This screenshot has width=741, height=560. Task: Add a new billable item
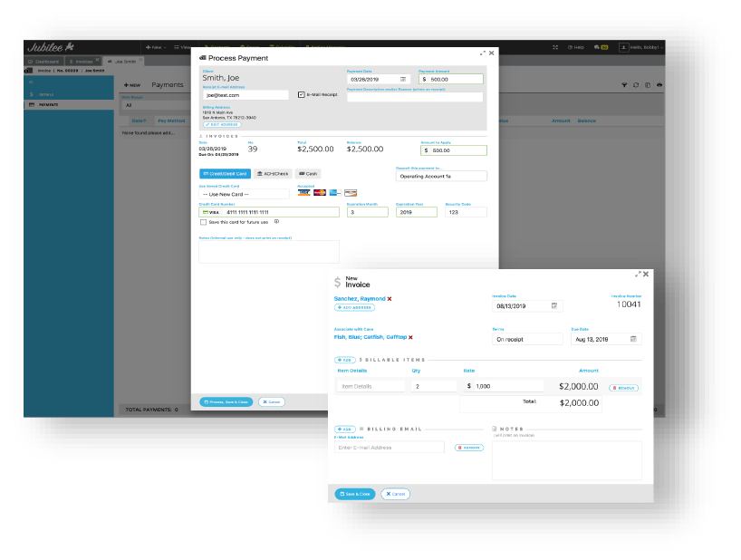click(344, 360)
